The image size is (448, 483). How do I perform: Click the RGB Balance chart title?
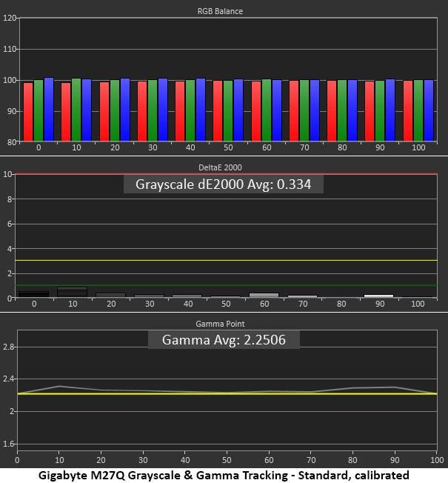click(x=220, y=11)
